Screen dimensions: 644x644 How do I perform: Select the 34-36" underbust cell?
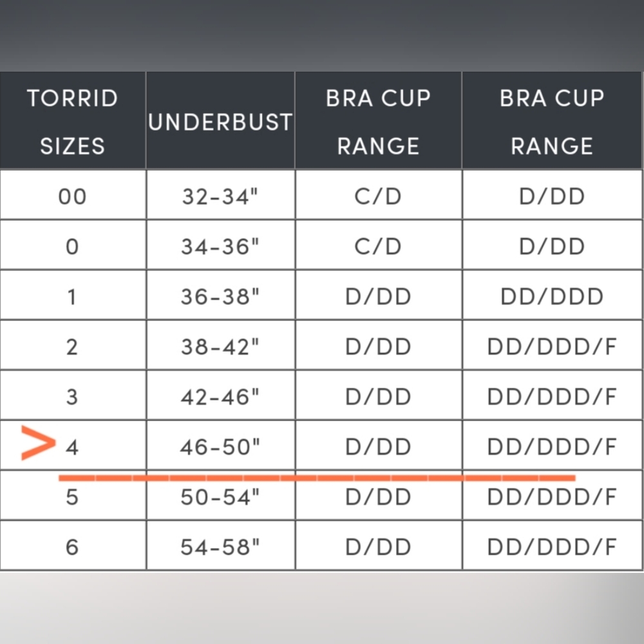coord(220,246)
